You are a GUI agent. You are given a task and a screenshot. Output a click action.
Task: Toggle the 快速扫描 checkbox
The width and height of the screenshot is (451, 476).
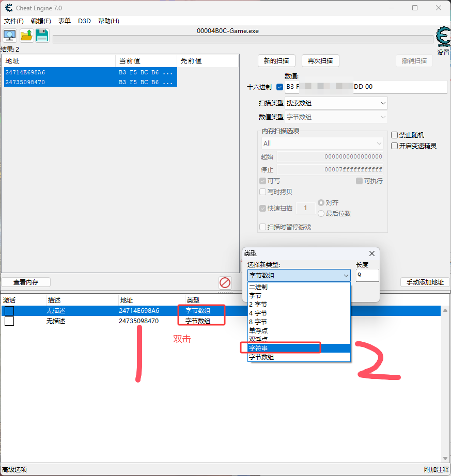[263, 209]
